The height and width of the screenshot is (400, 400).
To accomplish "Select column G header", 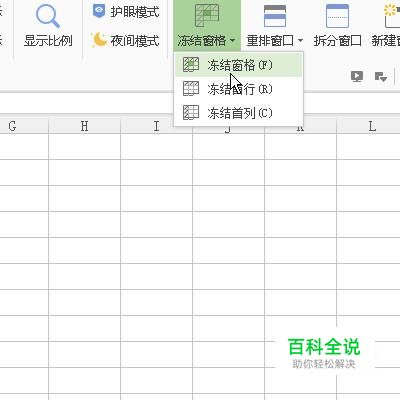I will click(x=24, y=126).
